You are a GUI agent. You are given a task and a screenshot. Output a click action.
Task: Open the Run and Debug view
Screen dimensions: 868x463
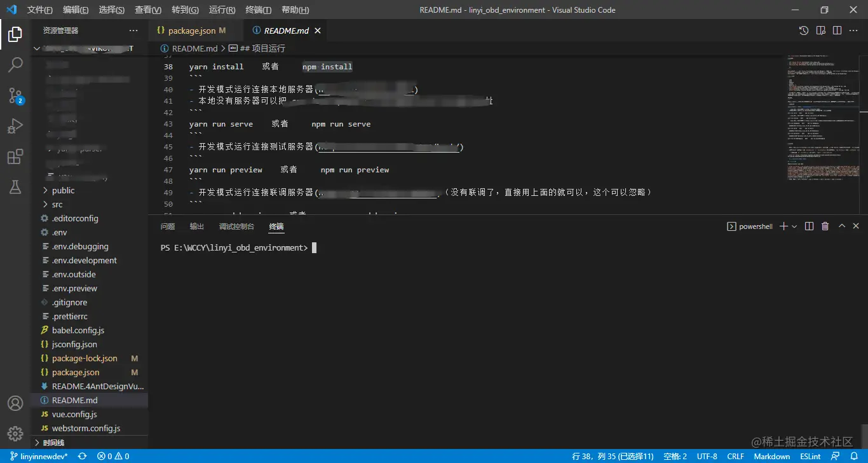point(15,126)
